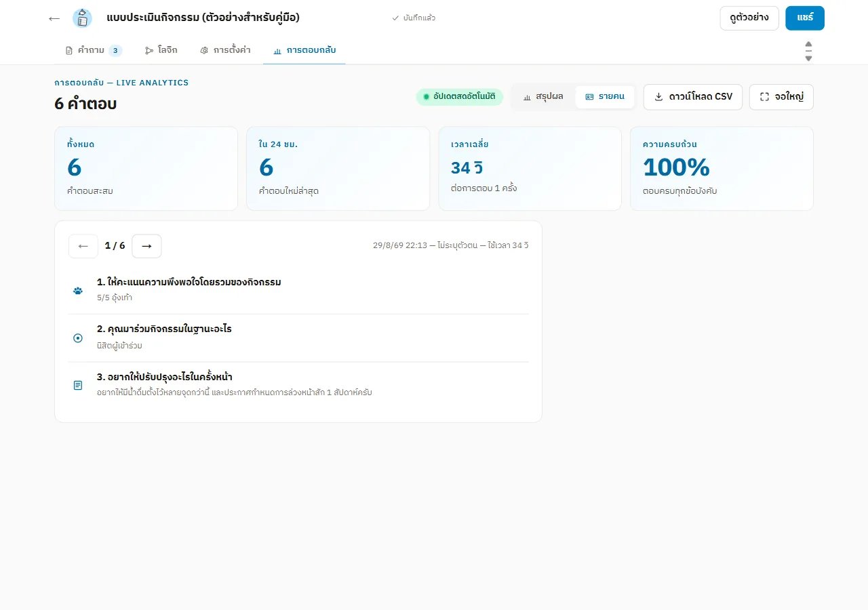Click the response timestamp 29/8/69 22:13
Viewport: 868px width, 610px height.
click(400, 245)
